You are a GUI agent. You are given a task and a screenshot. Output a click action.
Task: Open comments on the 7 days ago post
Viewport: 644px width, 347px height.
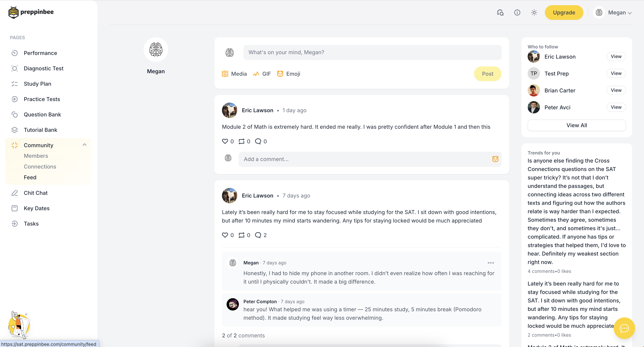pos(258,235)
